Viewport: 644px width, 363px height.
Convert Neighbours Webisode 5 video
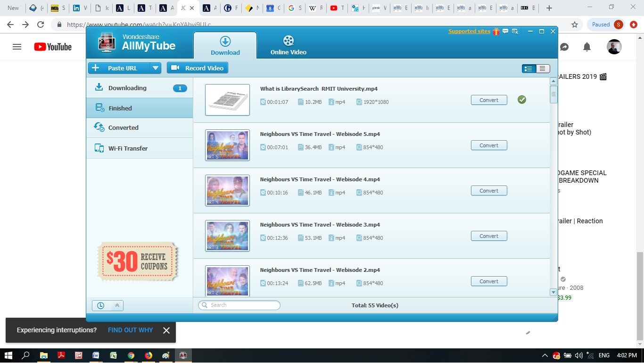pyautogui.click(x=489, y=145)
